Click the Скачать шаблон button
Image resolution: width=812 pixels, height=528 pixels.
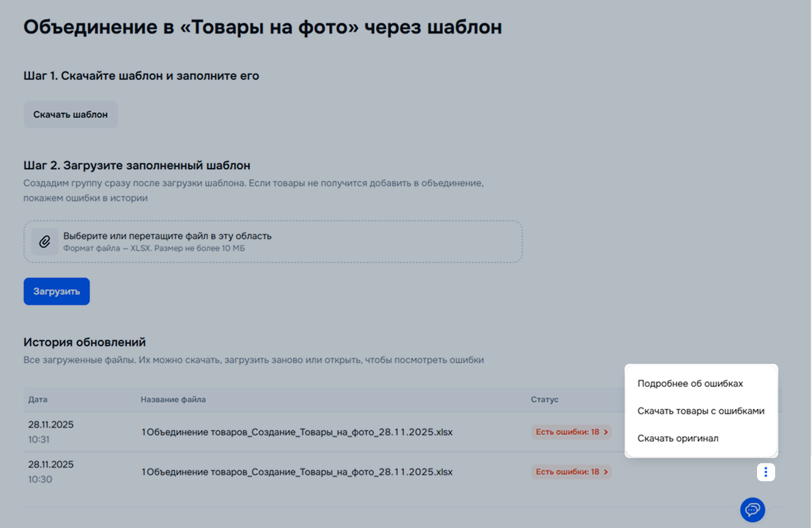click(x=71, y=115)
